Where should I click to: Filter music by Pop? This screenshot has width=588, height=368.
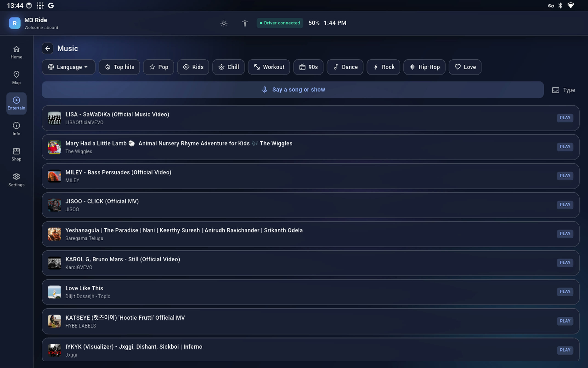click(x=158, y=67)
